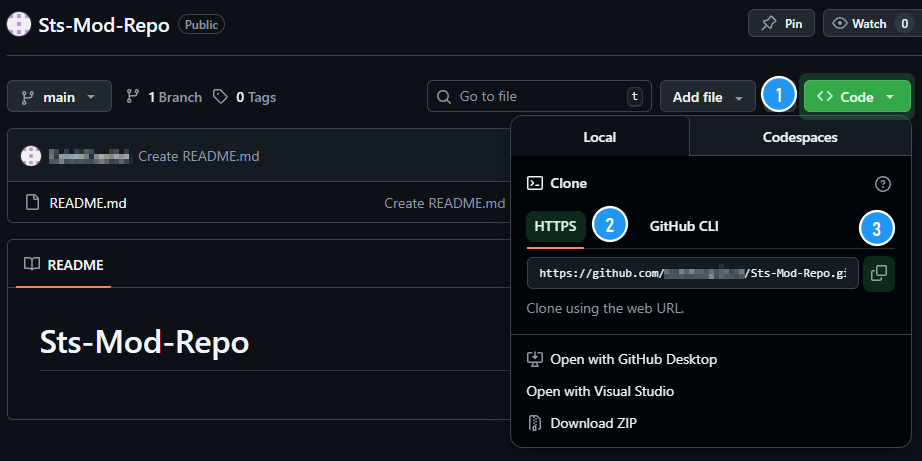The image size is (922, 461).
Task: Click the eye icon in Watch button
Action: click(840, 24)
